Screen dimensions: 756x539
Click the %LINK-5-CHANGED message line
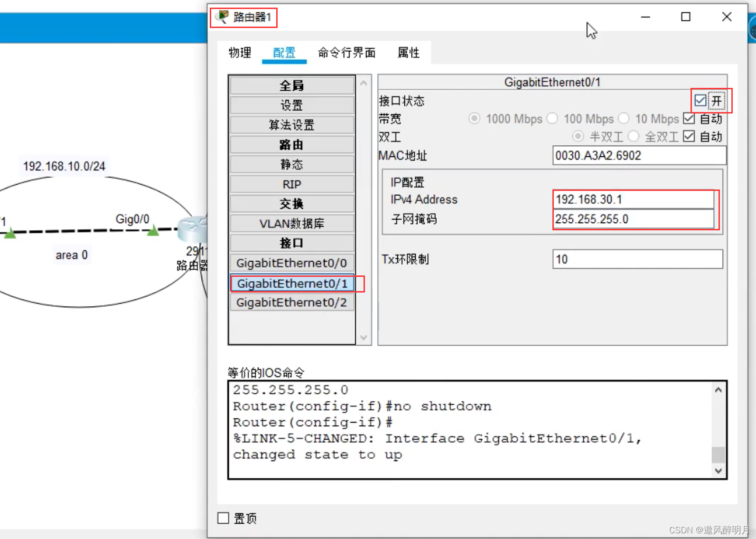[437, 438]
